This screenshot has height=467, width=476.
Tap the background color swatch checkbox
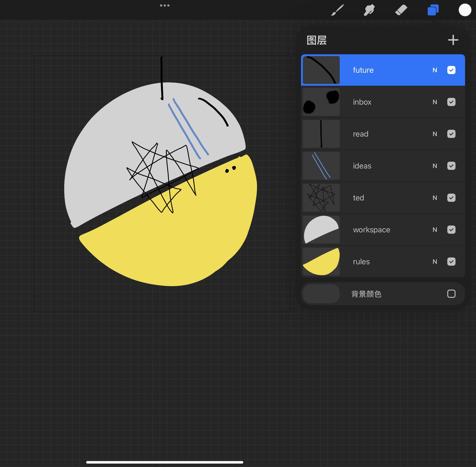[451, 294]
